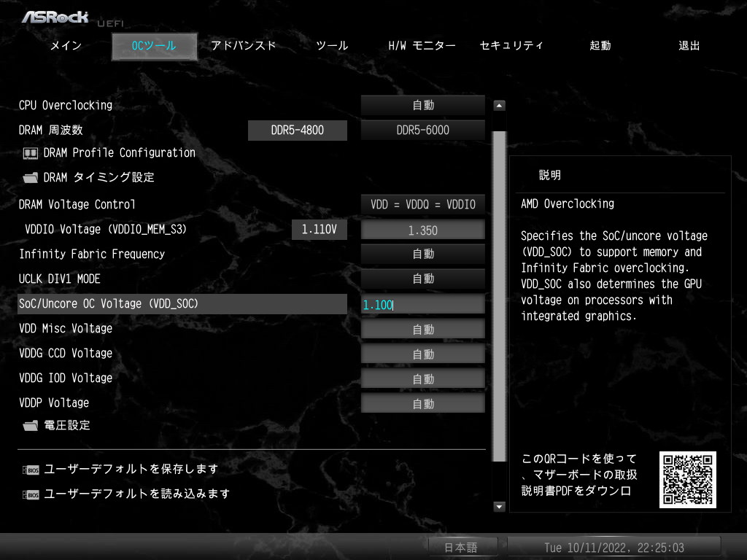Screen dimensions: 747x560
Task: Click the 1.110V current voltage readout
Action: 320,230
